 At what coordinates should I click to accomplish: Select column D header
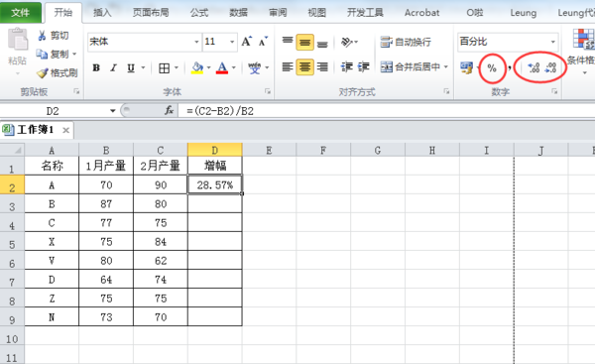point(215,150)
